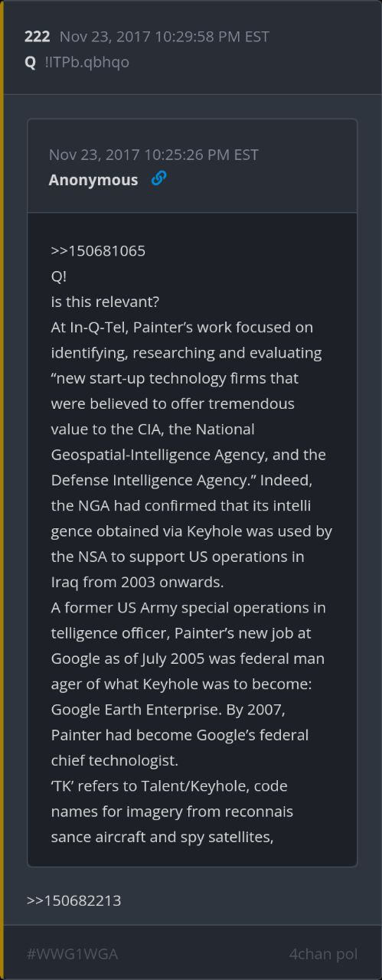Click the 4chan pol source label

coord(323,954)
